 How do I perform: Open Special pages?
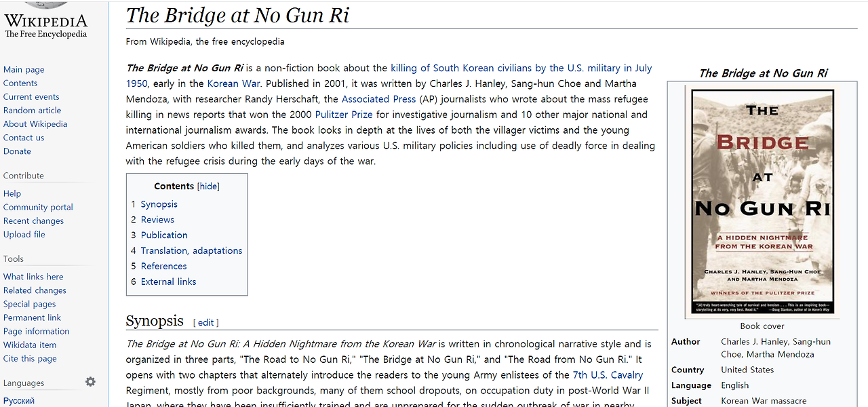pyautogui.click(x=29, y=304)
